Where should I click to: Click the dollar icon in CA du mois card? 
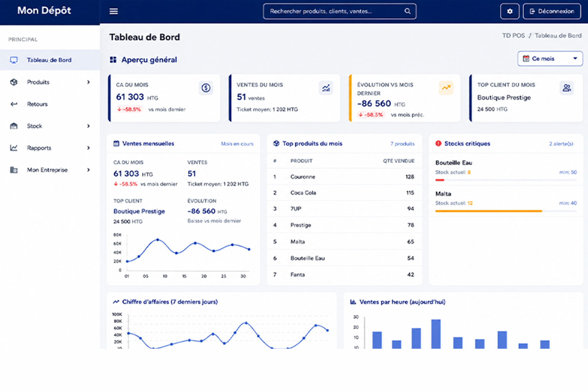206,88
